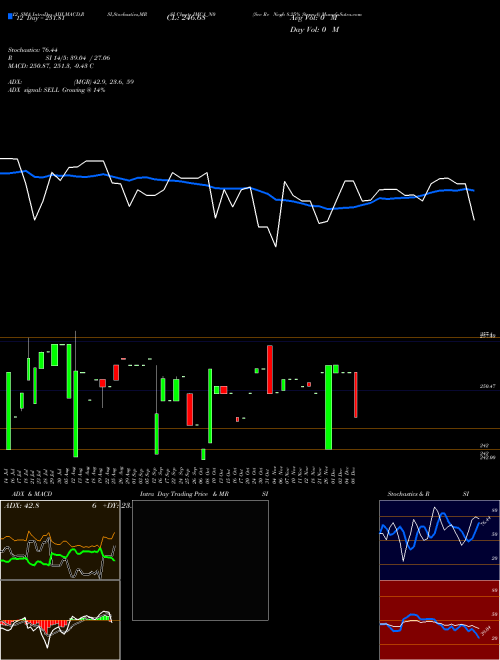Viewport: 500px width, 660px height.
Task: Click the 'SI 14/3: 39.04 / 27.06' reading
Action: point(78,58)
